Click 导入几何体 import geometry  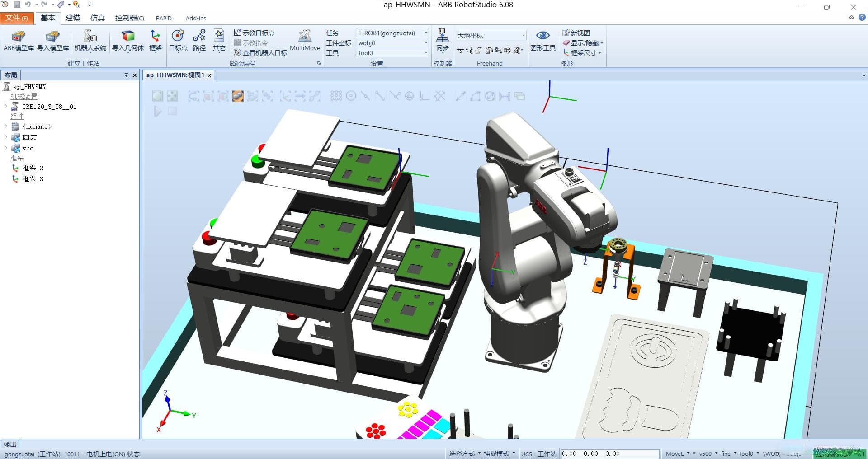coord(128,41)
